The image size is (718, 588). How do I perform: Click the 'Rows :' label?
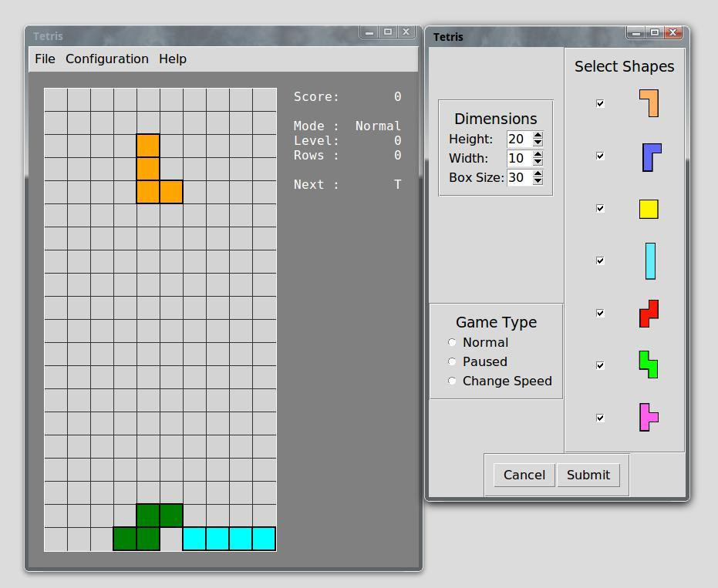click(316, 155)
